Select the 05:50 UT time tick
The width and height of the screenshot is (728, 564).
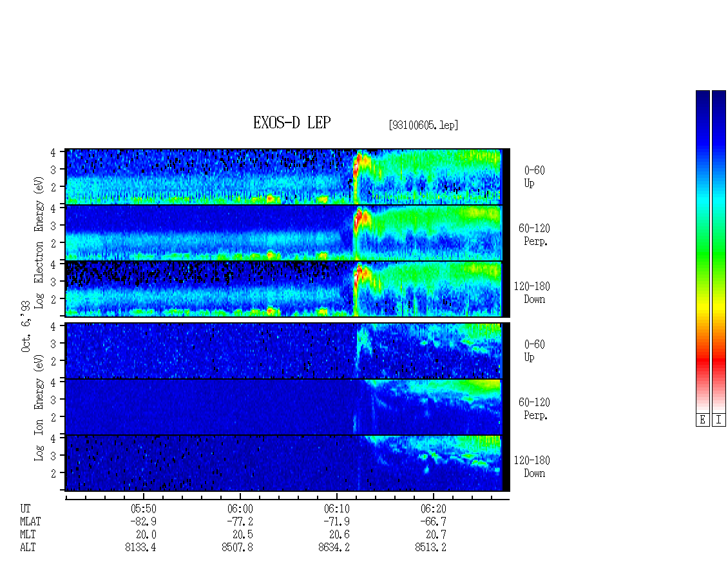pos(144,509)
